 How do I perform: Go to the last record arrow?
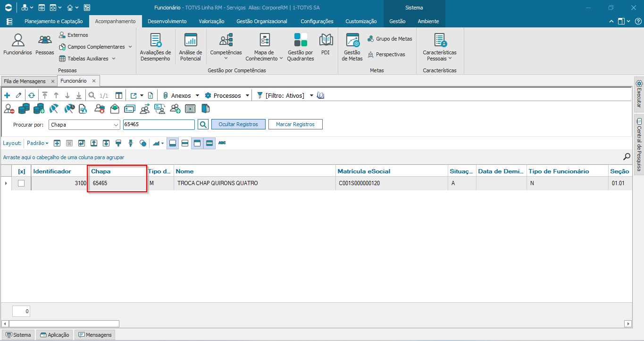point(79,95)
